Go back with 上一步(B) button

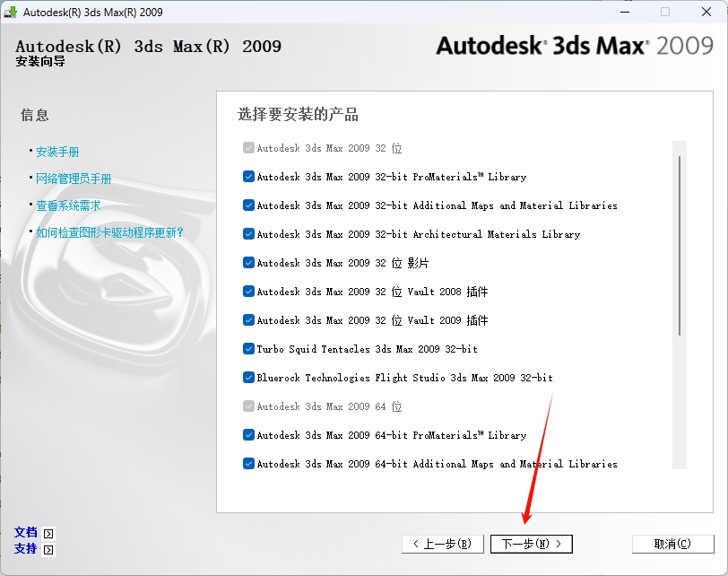click(x=443, y=544)
